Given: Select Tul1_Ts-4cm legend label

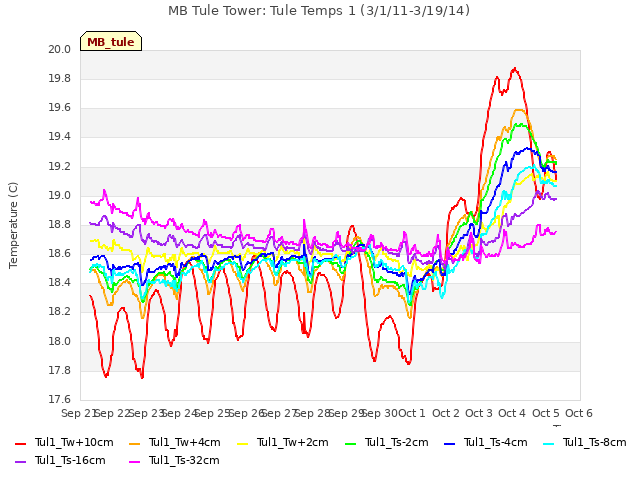Looking at the screenshot, I should click(x=496, y=442).
